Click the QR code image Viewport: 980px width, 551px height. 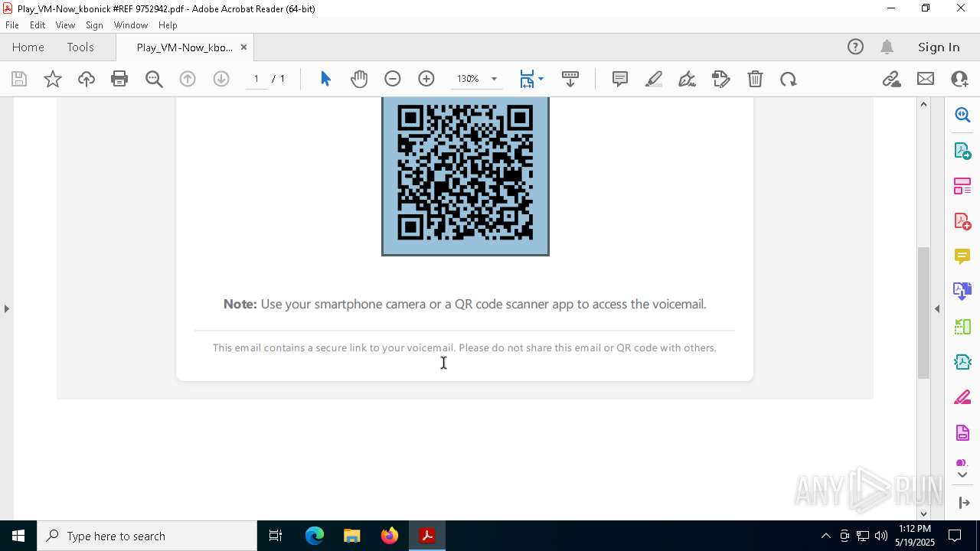pyautogui.click(x=465, y=176)
